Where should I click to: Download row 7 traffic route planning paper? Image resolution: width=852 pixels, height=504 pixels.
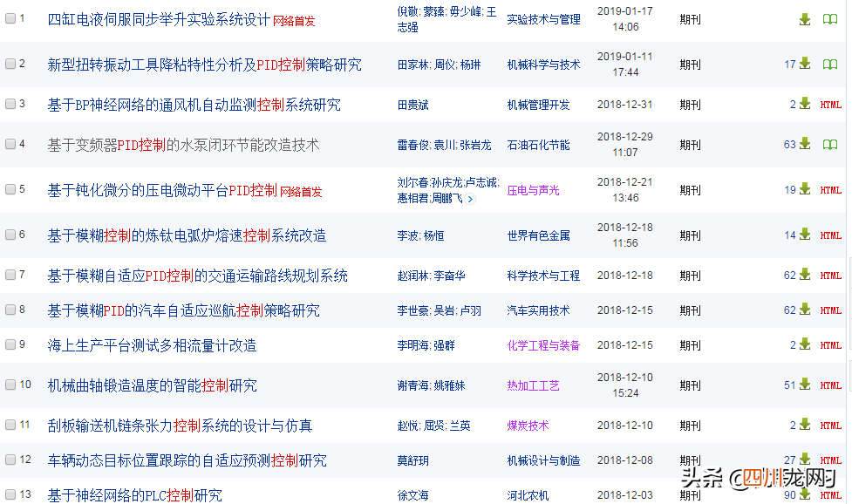point(805,275)
